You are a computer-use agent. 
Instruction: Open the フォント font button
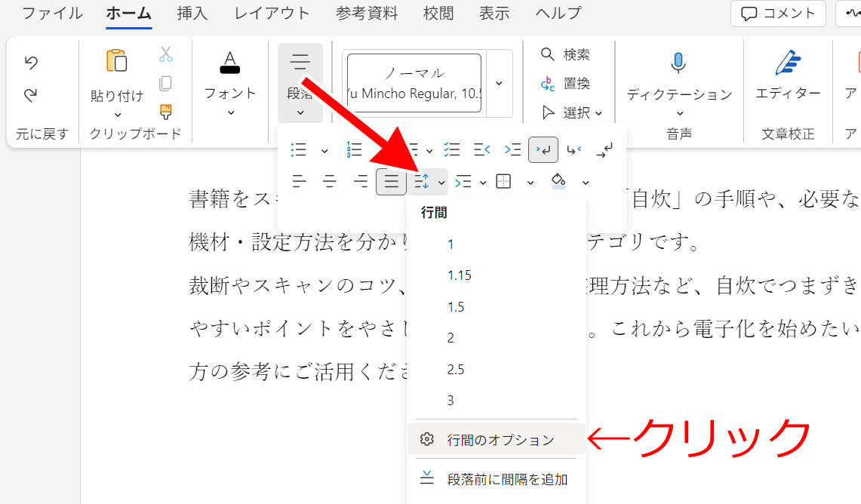230,82
